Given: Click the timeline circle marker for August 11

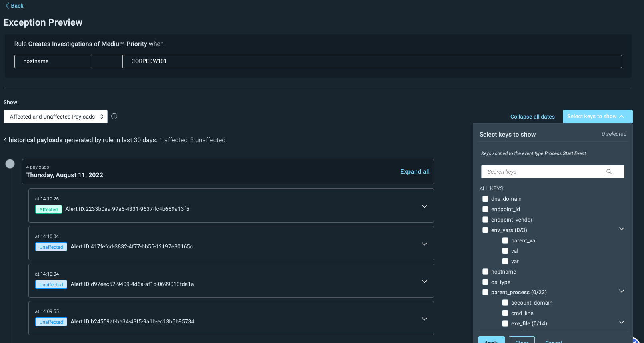Looking at the screenshot, I should (10, 164).
